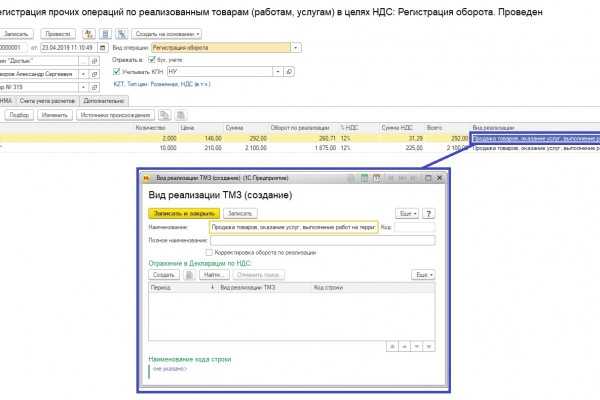Click the move-up arrow below the dialog table
This screenshot has height=400, width=600.
(404, 347)
